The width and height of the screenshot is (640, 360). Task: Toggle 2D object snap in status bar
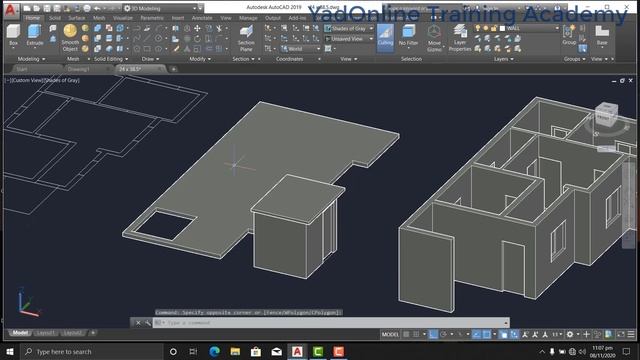(487, 334)
